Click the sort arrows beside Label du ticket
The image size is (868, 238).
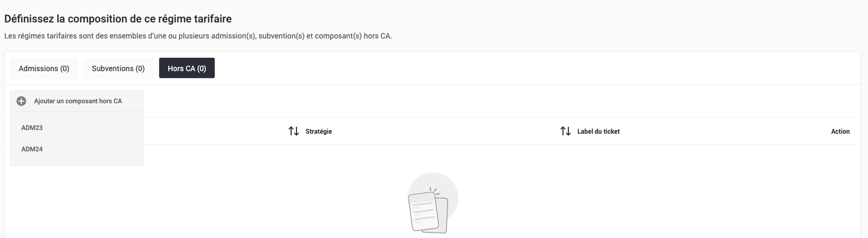point(565,131)
